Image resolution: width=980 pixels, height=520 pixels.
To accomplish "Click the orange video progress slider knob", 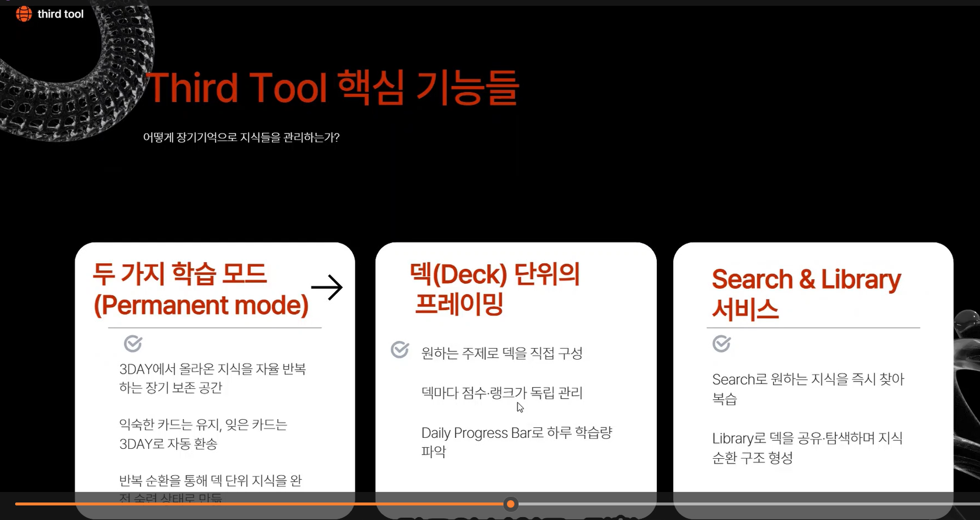I will tap(510, 504).
